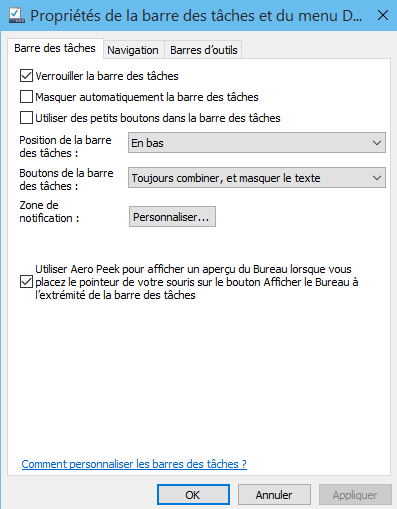The width and height of the screenshot is (397, 509).
Task: Click chevron arrow of the Boutons de la barre combo
Action: click(377, 178)
